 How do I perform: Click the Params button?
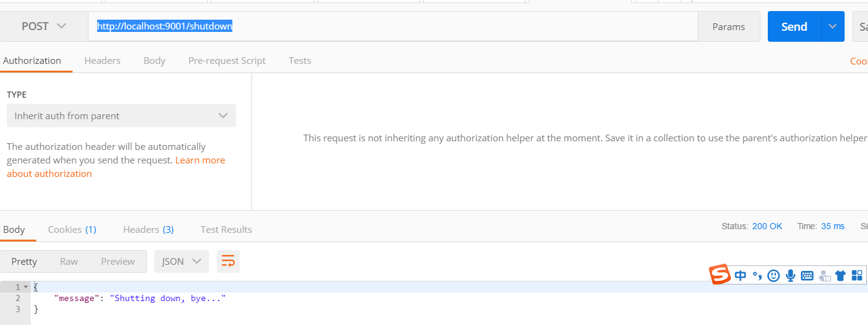[728, 26]
